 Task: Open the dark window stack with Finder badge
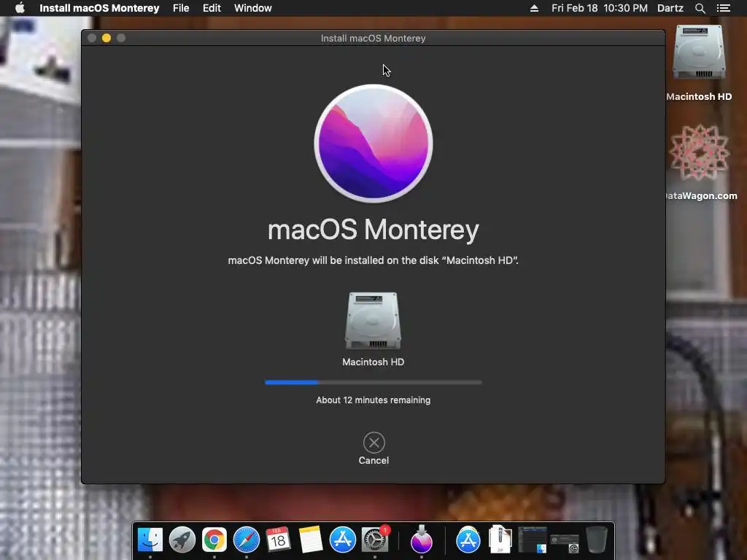coord(533,540)
